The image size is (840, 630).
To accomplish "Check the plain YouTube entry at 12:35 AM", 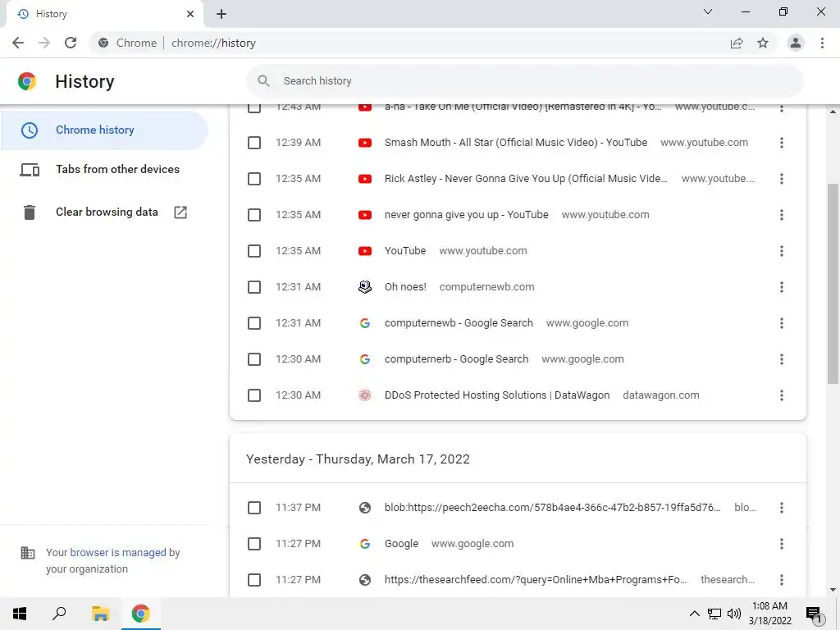I will [x=254, y=251].
